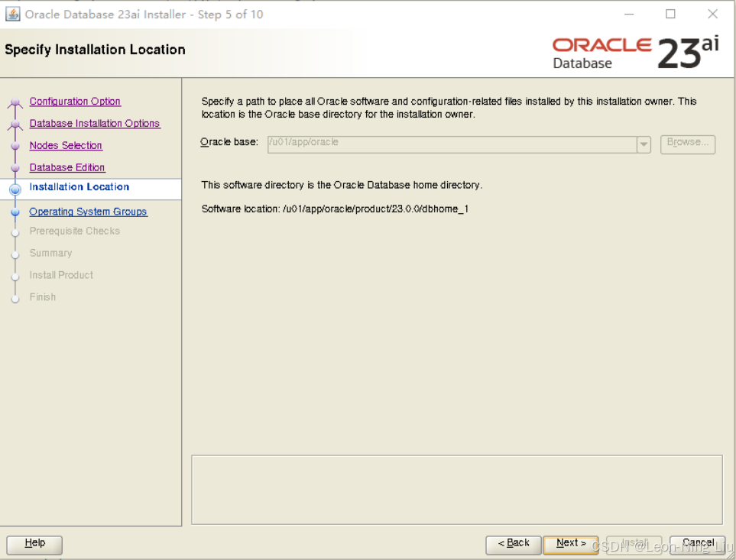This screenshot has width=736, height=560.
Task: Minimize the installer window
Action: (x=629, y=15)
